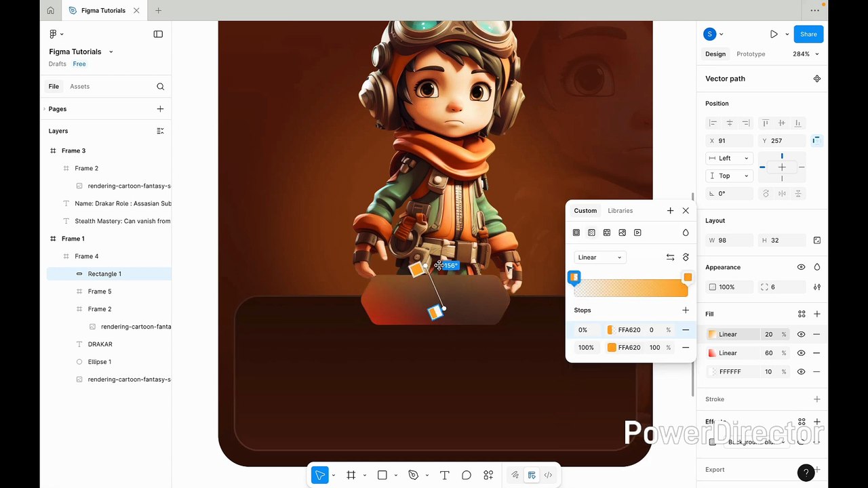Select the Custom tab in color picker
This screenshot has height=488, width=868.
[x=585, y=211]
